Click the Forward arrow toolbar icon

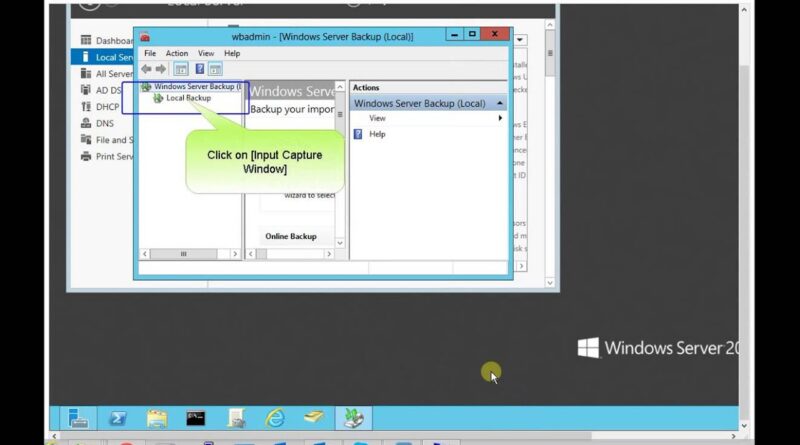[x=161, y=69]
